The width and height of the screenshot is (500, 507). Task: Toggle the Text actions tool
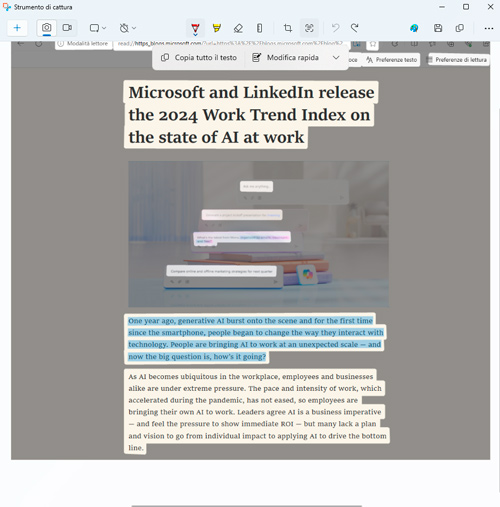coord(309,28)
